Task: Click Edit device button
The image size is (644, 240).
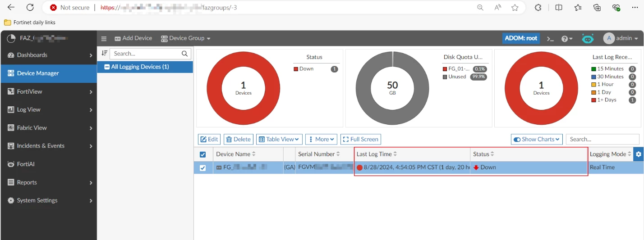Action: pos(209,139)
